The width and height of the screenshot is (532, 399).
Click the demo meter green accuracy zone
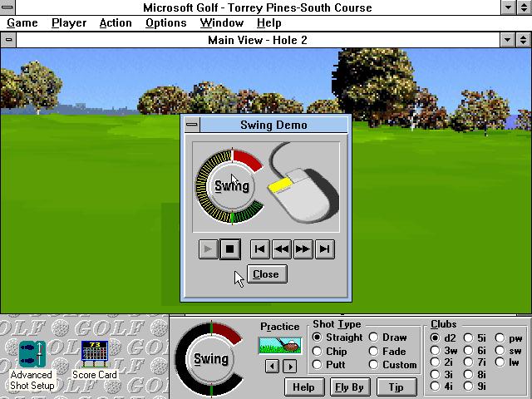pyautogui.click(x=250, y=214)
